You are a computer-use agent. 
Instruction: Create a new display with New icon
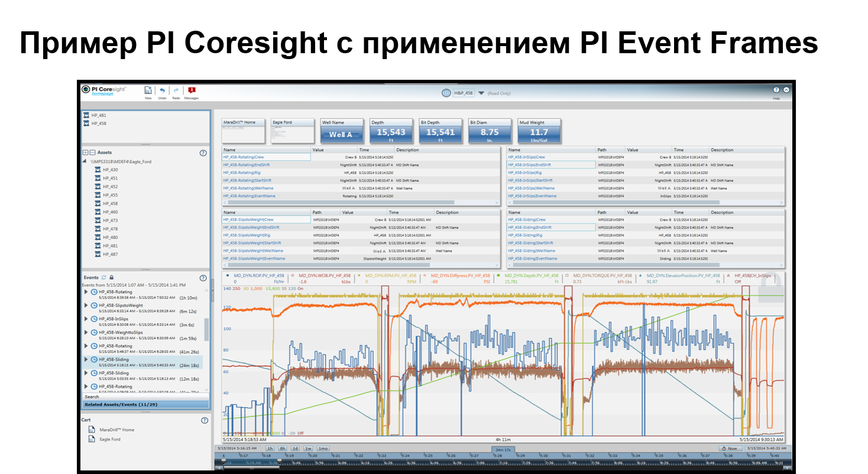tap(148, 90)
